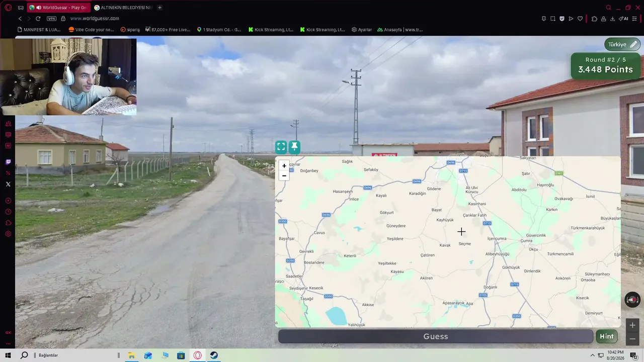Click the Türkiye map edit button
644x362 pixels.
pyautogui.click(x=622, y=44)
